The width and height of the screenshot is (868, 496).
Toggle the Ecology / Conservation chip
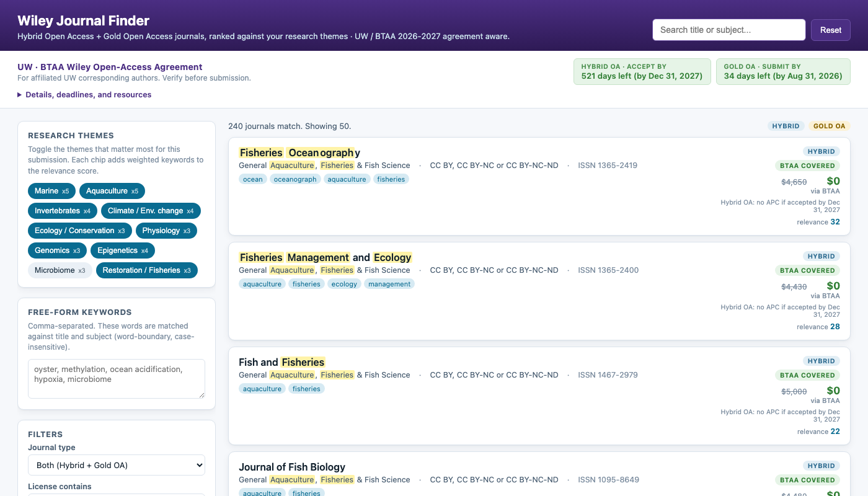click(x=80, y=231)
